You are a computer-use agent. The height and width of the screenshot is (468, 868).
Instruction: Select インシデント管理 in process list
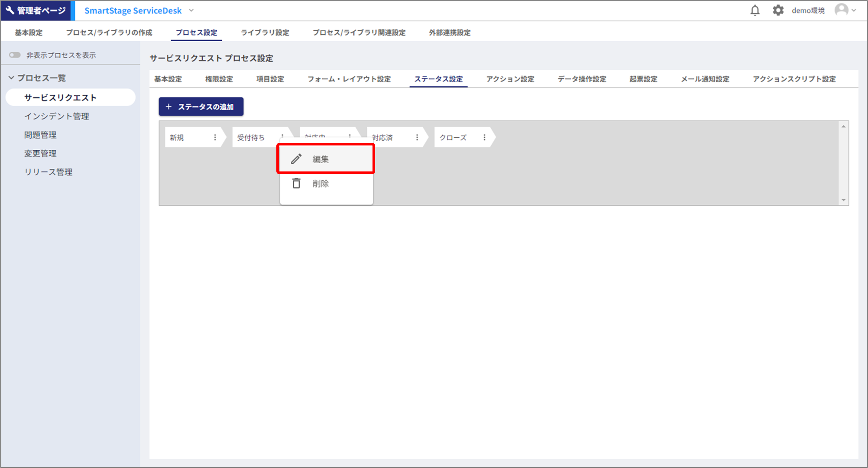click(x=56, y=116)
